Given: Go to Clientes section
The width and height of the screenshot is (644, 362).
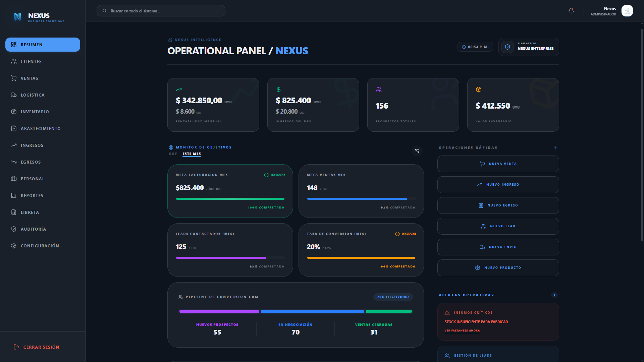Looking at the screenshot, I should (x=43, y=61).
